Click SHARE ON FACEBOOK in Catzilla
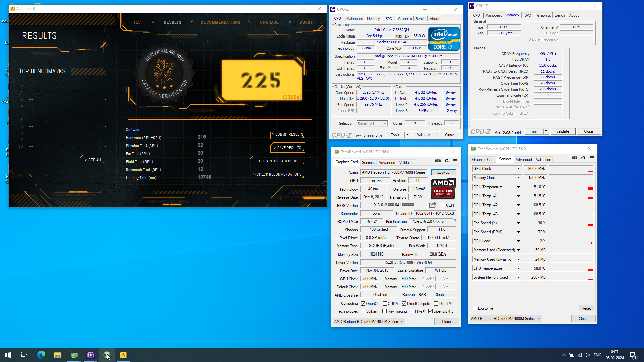The image size is (644, 362). pos(278,161)
